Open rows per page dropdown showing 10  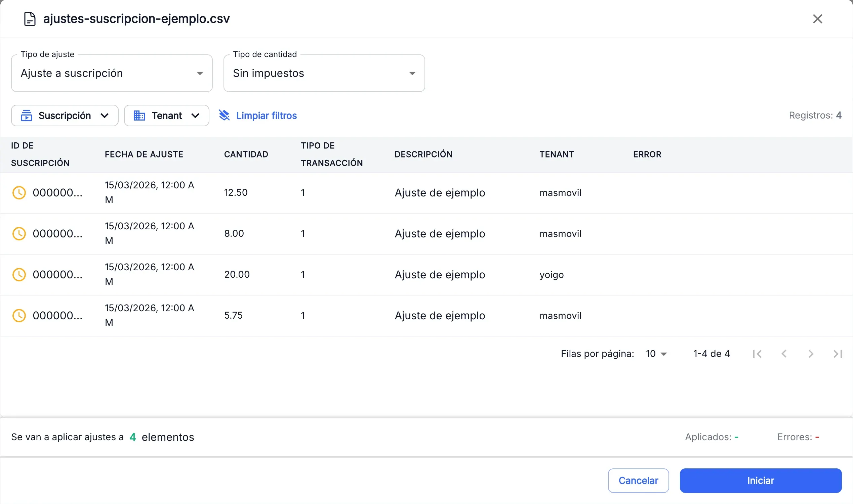[x=656, y=354]
